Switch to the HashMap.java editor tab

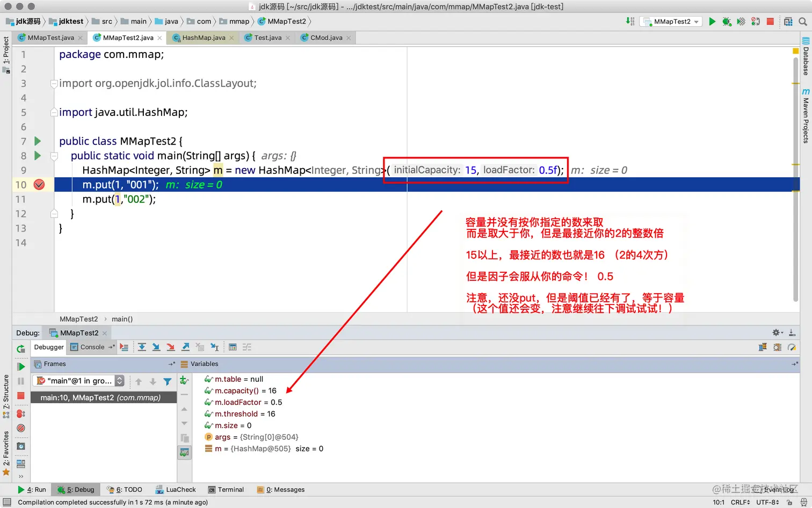pos(203,38)
